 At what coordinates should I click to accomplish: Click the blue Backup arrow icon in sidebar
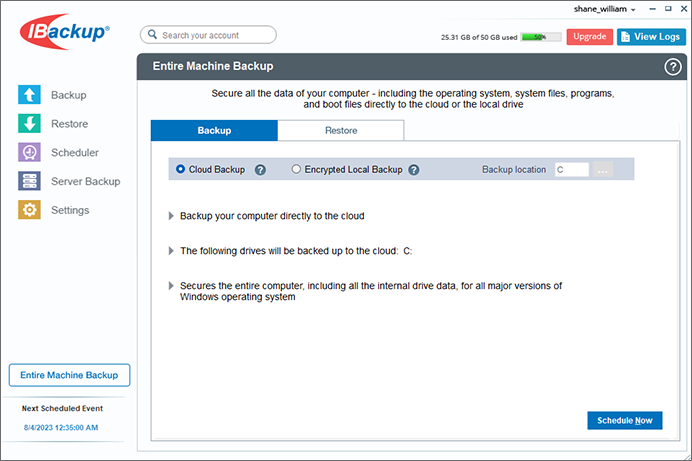(29, 95)
